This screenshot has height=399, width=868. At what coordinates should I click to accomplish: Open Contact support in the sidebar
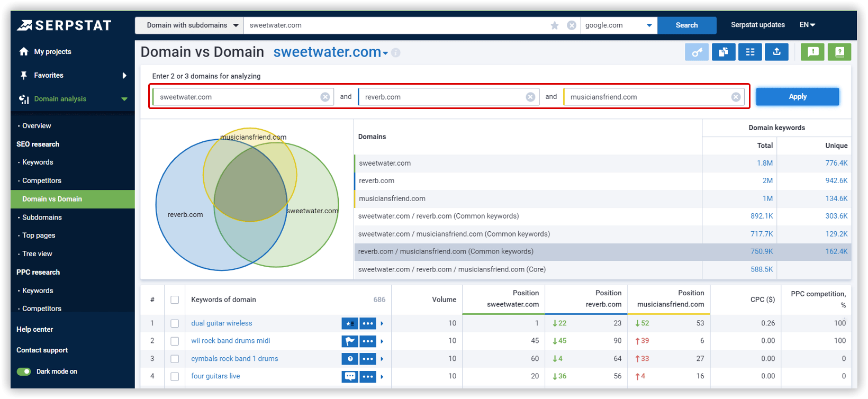[42, 350]
